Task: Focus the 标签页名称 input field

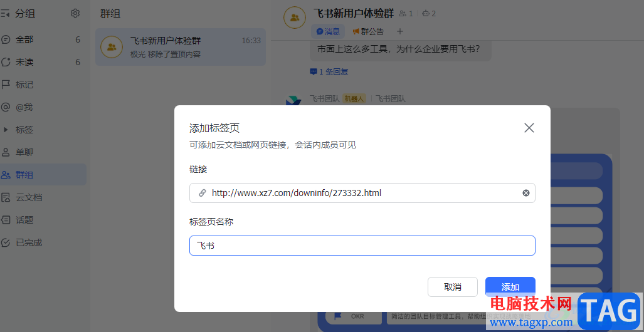Action: click(362, 246)
